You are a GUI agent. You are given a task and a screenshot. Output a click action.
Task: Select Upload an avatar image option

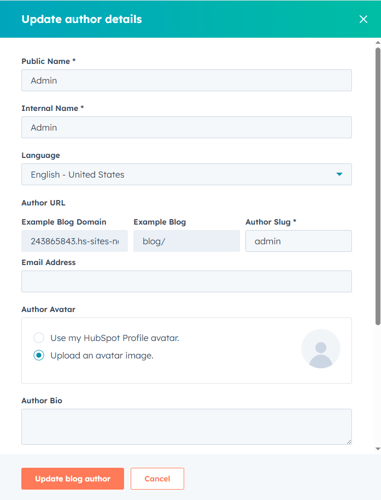pyautogui.click(x=39, y=355)
